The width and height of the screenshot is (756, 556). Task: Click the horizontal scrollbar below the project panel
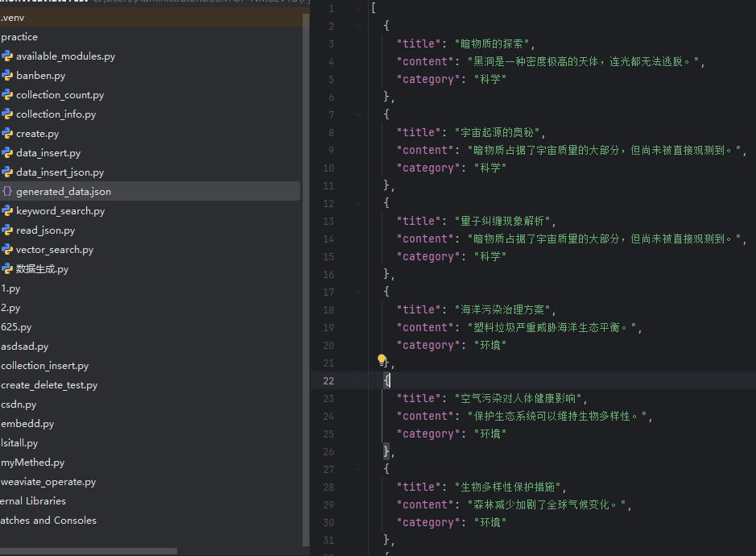coord(89,551)
